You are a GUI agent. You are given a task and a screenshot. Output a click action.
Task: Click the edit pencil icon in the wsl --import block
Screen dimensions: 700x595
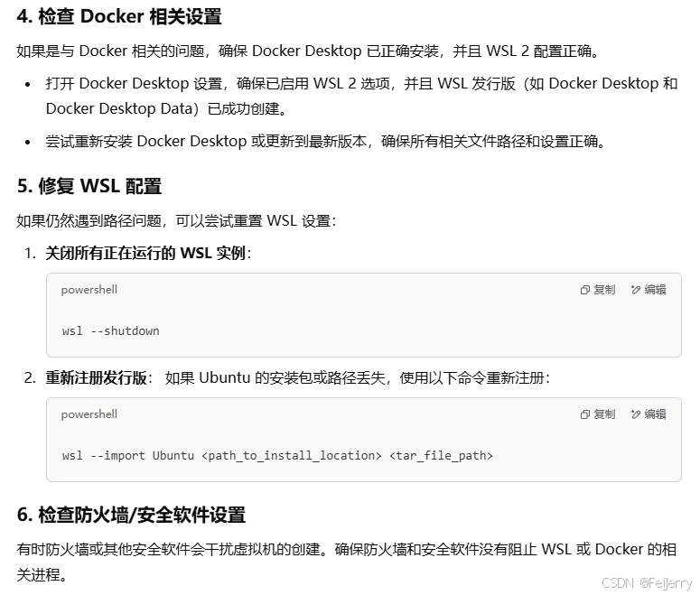[x=635, y=414]
